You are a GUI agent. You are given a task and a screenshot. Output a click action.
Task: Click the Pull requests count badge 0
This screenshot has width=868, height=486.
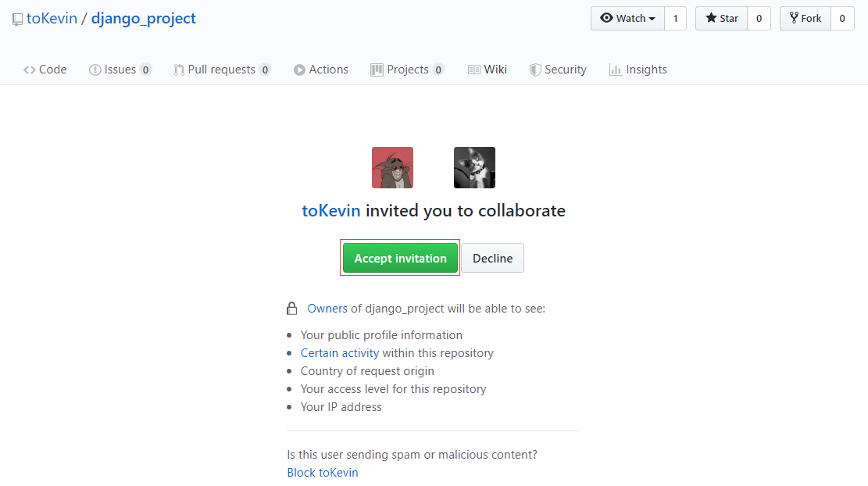tap(265, 70)
